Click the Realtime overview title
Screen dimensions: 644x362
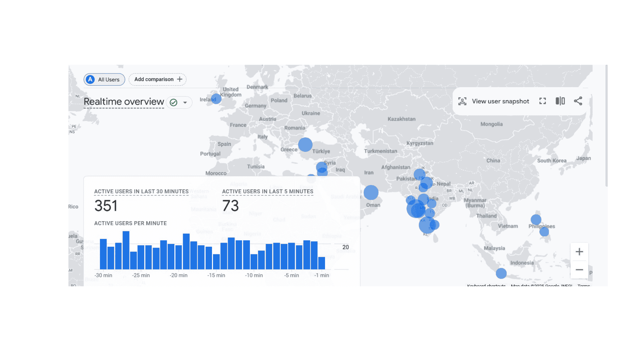click(x=123, y=102)
